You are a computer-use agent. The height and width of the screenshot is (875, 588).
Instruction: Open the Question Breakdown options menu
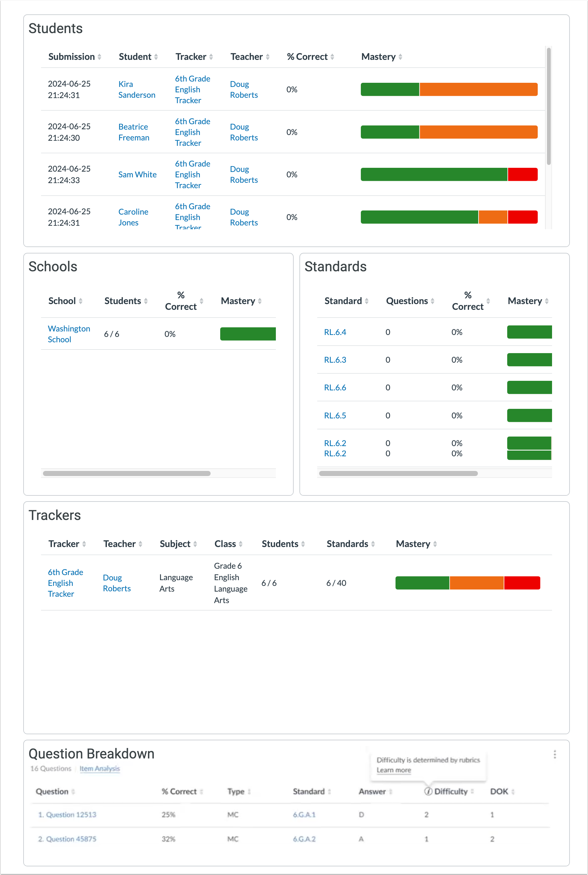555,754
